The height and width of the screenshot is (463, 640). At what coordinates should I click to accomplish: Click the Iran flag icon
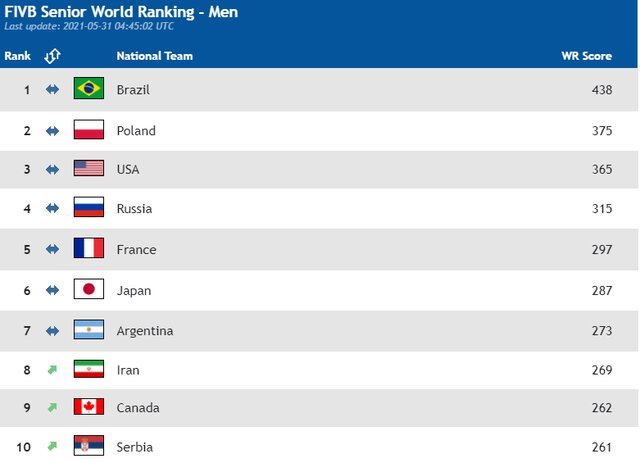tap(88, 370)
